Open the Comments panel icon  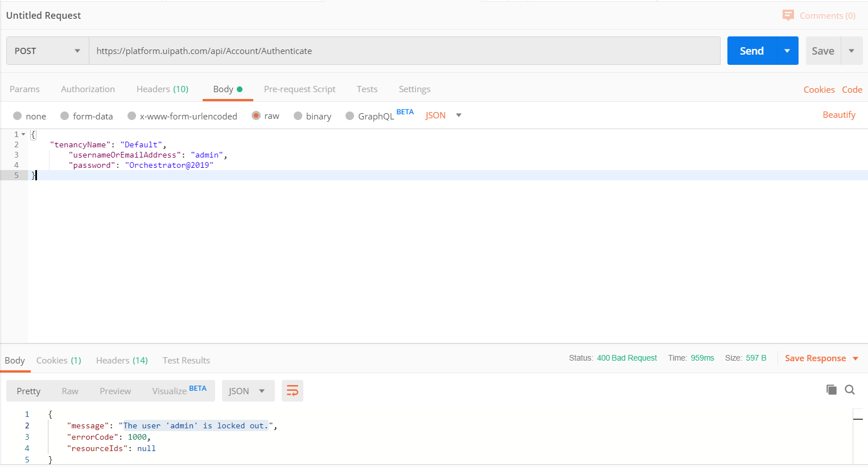[x=788, y=15]
